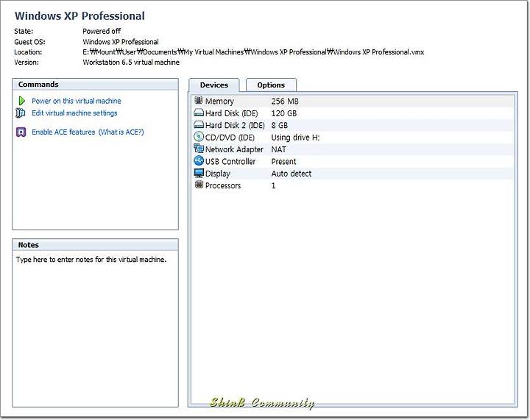Click the Windows XP Professional title heading

tap(79, 16)
